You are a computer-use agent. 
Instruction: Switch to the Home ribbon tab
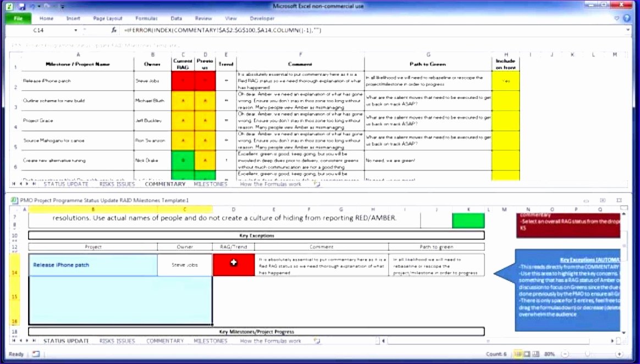46,18
